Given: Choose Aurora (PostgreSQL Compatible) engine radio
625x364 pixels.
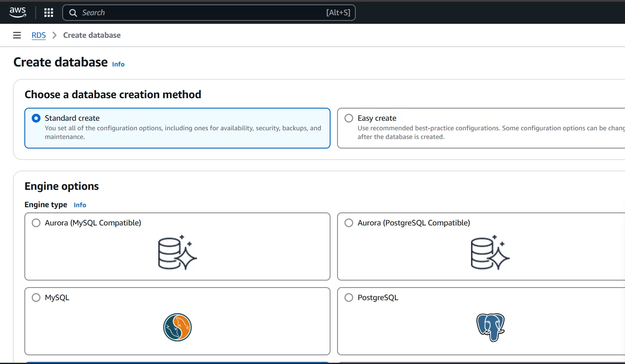Looking at the screenshot, I should click(x=349, y=223).
